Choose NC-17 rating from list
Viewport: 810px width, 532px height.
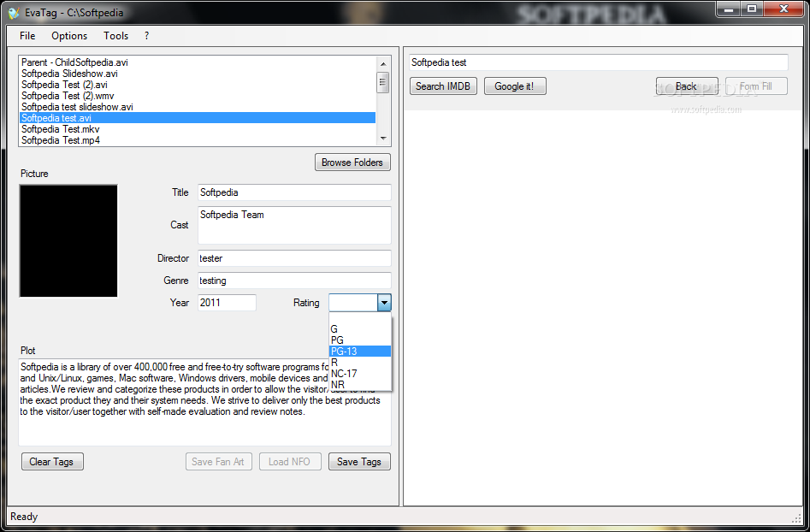pyautogui.click(x=360, y=374)
